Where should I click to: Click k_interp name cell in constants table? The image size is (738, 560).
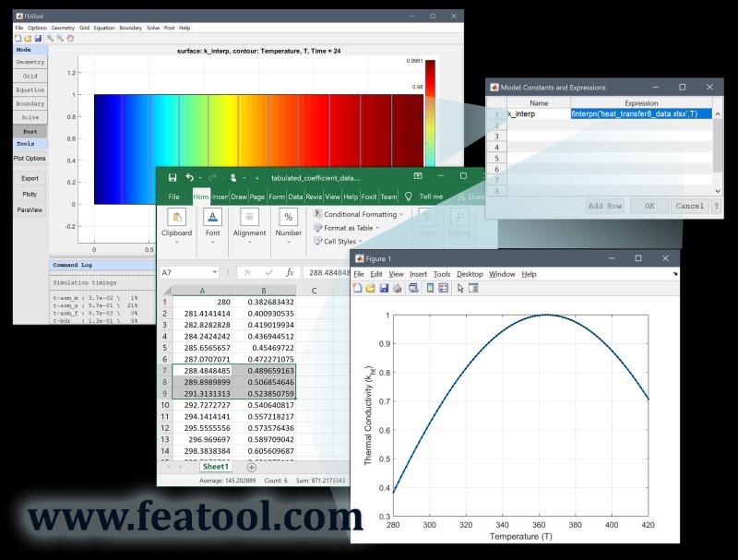tap(539, 113)
